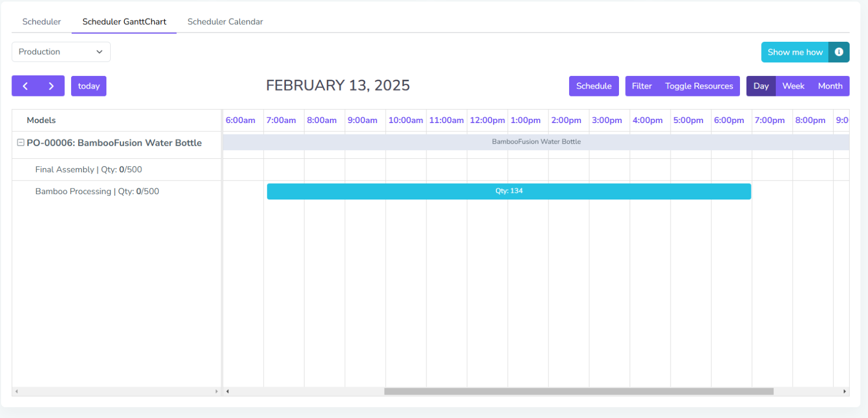Viewport: 868px width, 418px height.
Task: Switch to Month view
Action: pyautogui.click(x=830, y=86)
